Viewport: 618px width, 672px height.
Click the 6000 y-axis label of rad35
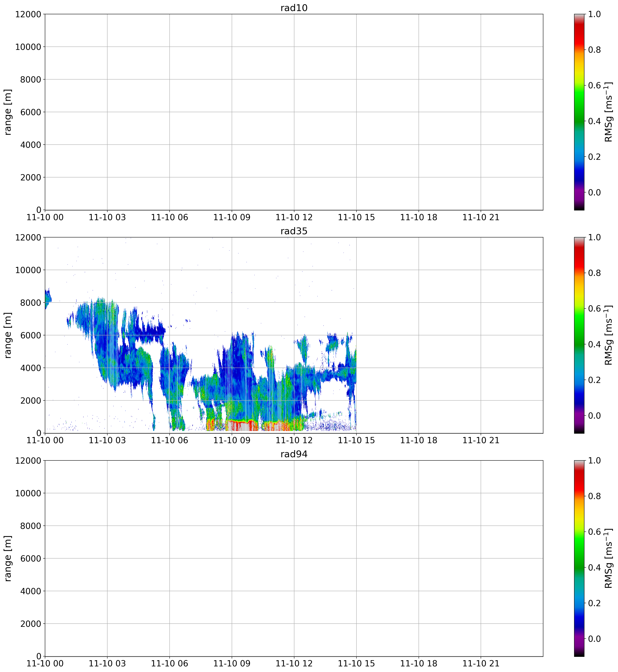click(30, 335)
